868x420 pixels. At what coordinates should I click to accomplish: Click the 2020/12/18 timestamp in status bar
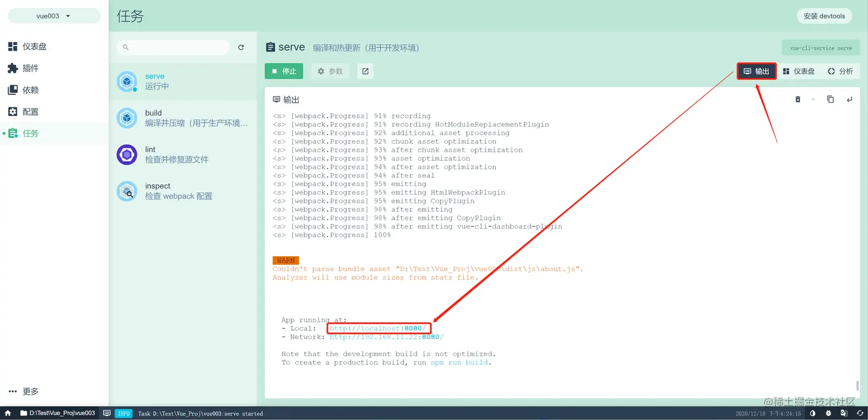click(x=768, y=414)
